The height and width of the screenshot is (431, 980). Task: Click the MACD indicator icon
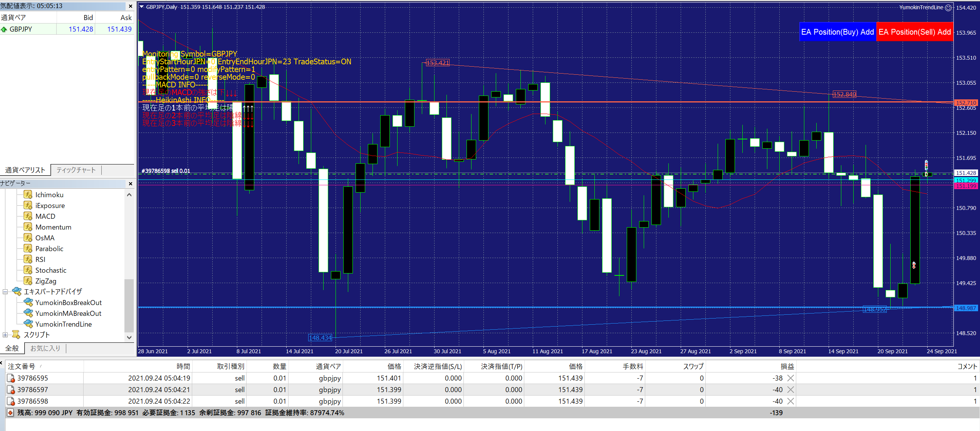28,216
